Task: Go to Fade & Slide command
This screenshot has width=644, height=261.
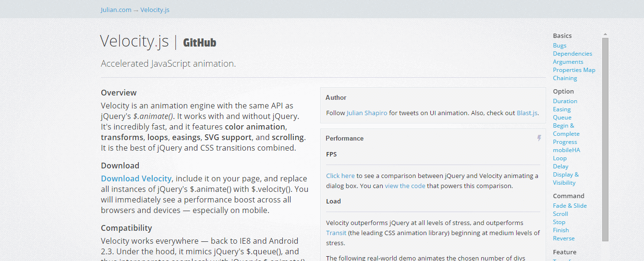Action: (570, 206)
